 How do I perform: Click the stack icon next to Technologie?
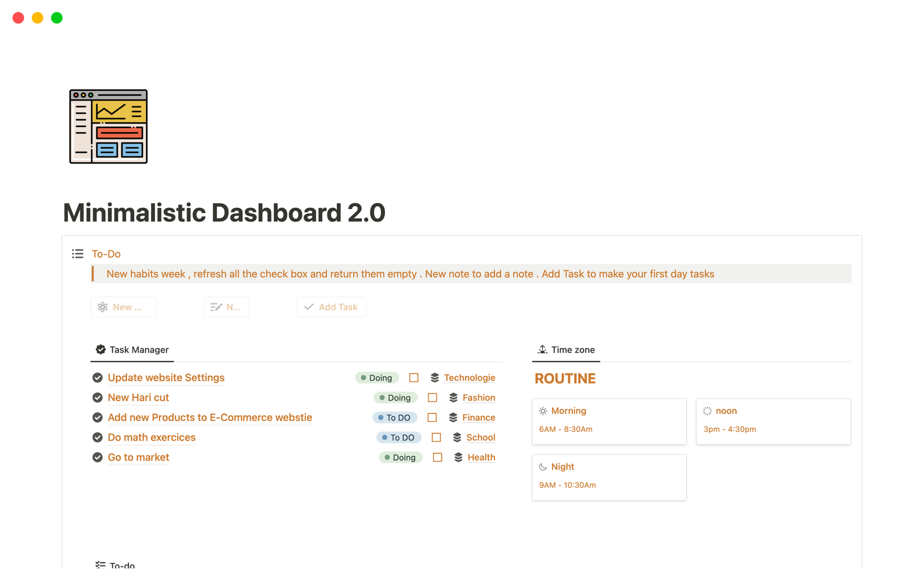[x=435, y=378]
